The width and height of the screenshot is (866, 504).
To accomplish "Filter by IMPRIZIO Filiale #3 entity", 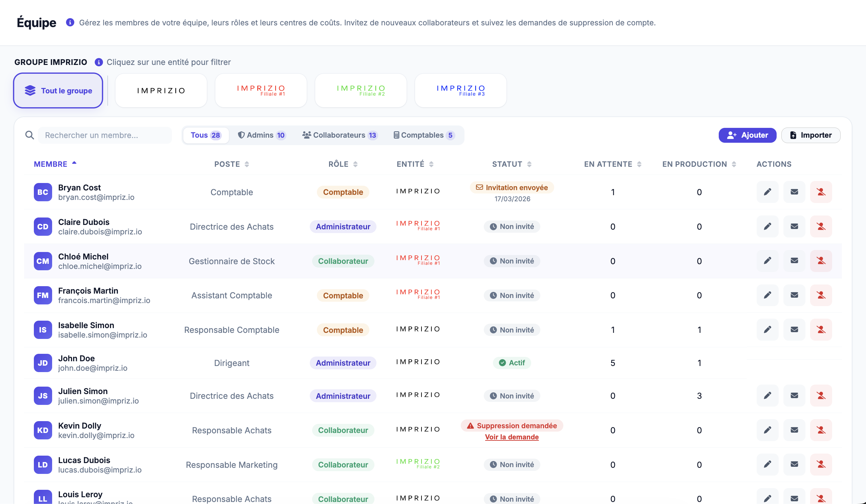I will pos(460,91).
